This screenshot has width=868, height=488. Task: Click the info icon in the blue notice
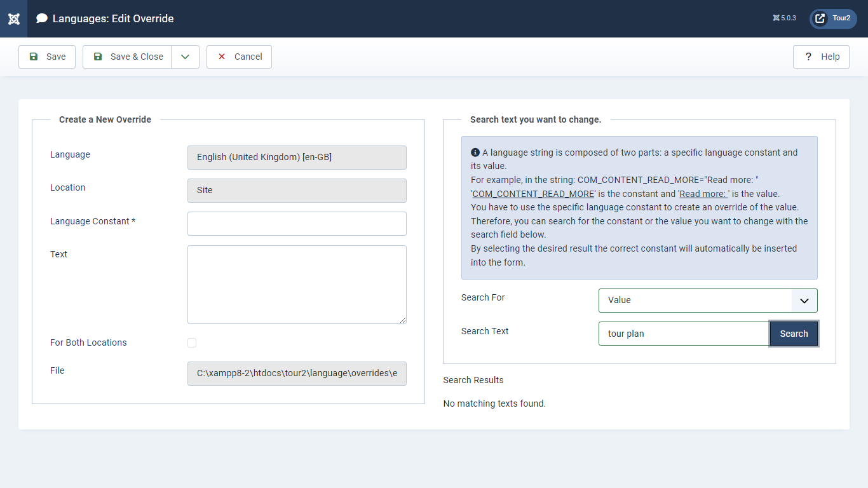click(x=475, y=152)
